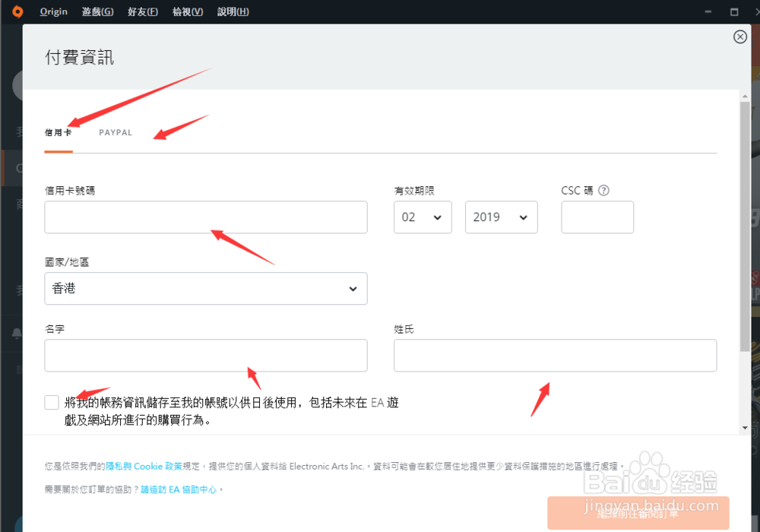This screenshot has width=760, height=532.
Task: Open the CSC code help icon
Action: (x=603, y=191)
